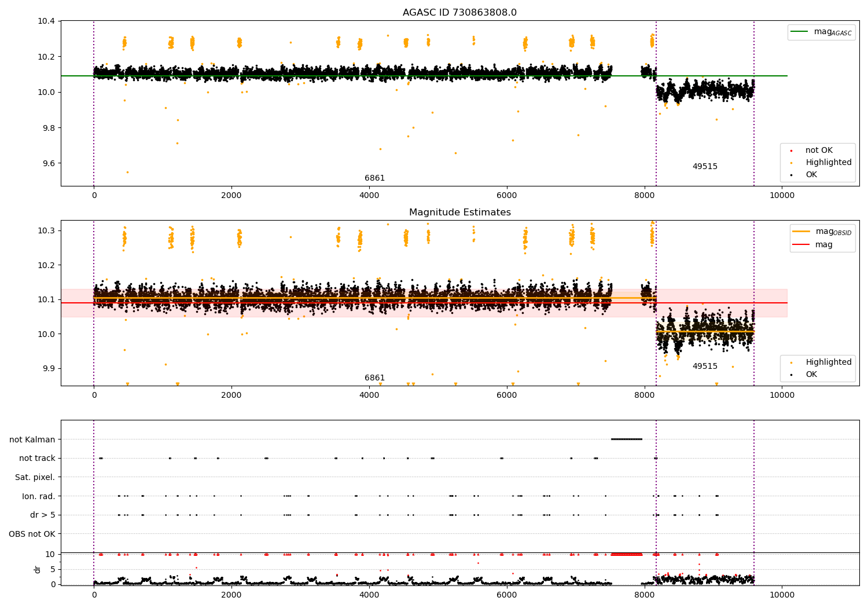Click the 10000 x-axis tick in bottom plot

pyautogui.click(x=782, y=594)
